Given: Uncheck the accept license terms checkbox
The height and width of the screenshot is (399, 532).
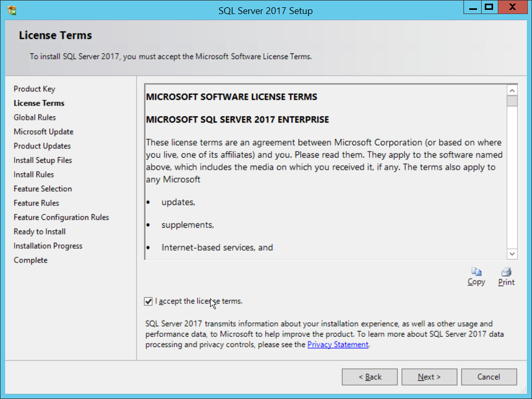Looking at the screenshot, I should 149,301.
